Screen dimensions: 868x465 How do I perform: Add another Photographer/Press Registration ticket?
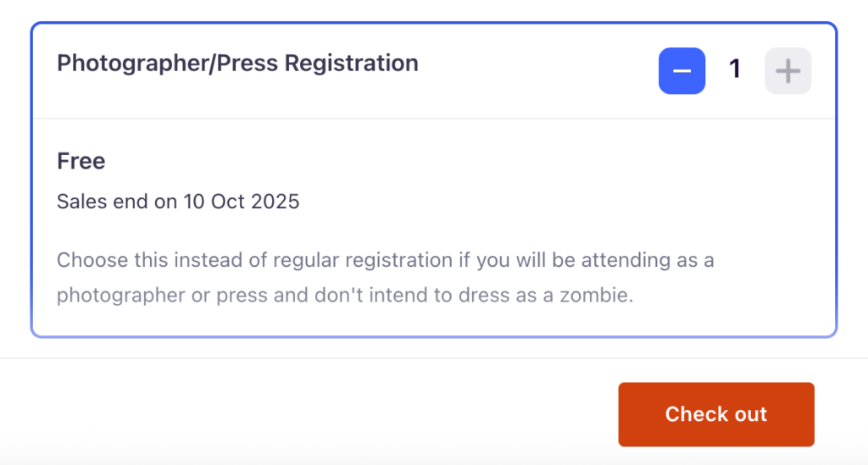787,71
